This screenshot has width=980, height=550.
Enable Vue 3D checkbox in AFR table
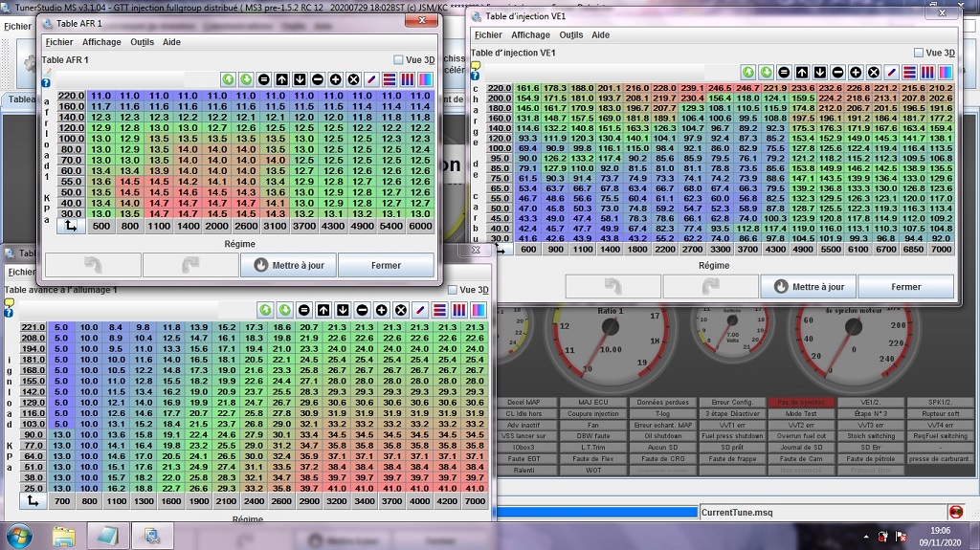tap(400, 60)
